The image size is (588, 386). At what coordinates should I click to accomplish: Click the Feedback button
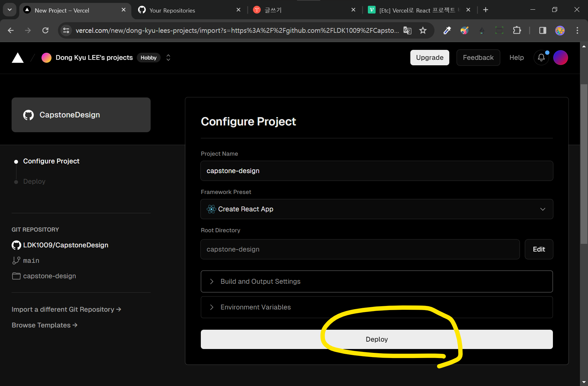(478, 58)
